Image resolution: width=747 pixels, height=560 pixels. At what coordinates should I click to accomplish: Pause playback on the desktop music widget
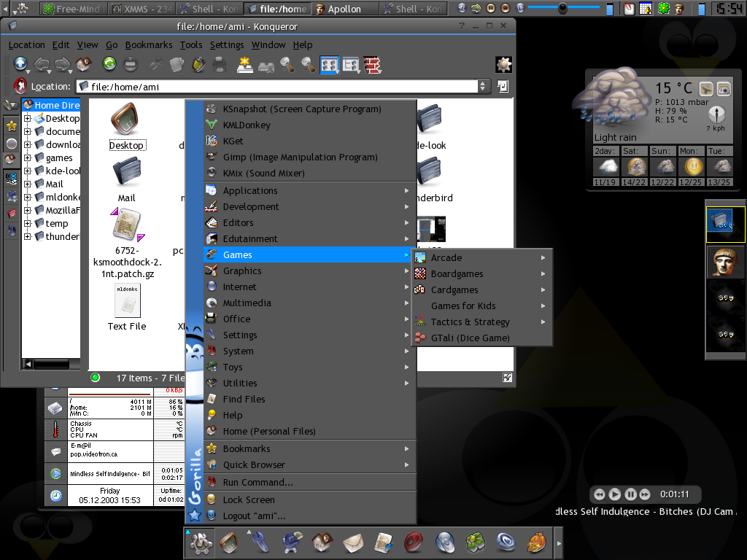pyautogui.click(x=630, y=494)
